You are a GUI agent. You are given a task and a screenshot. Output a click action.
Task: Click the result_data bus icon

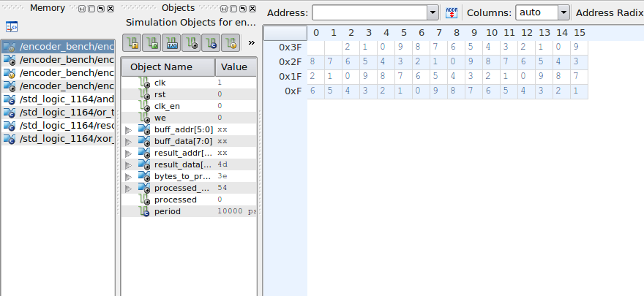pos(144,164)
